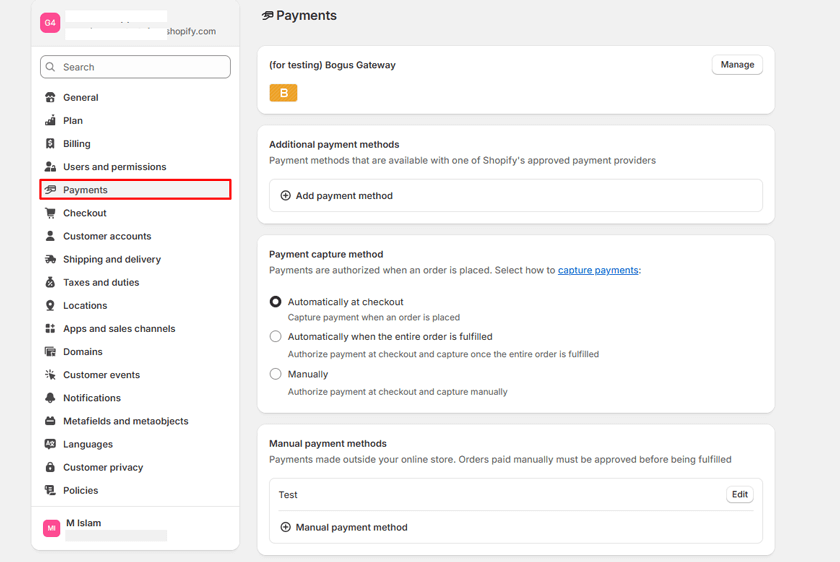The width and height of the screenshot is (840, 562).
Task: Click the Additional payment methods heading
Action: [334, 145]
